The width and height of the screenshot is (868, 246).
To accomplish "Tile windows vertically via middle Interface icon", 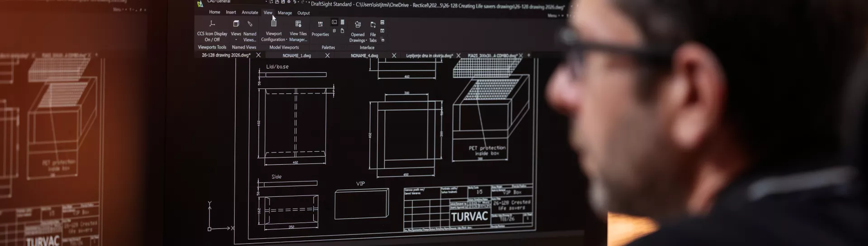I will click(x=382, y=31).
